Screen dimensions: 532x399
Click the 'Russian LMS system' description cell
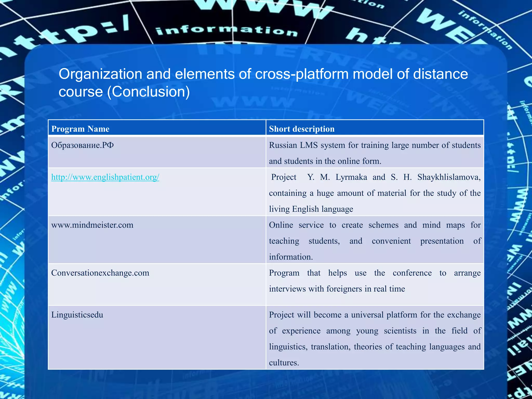375,152
